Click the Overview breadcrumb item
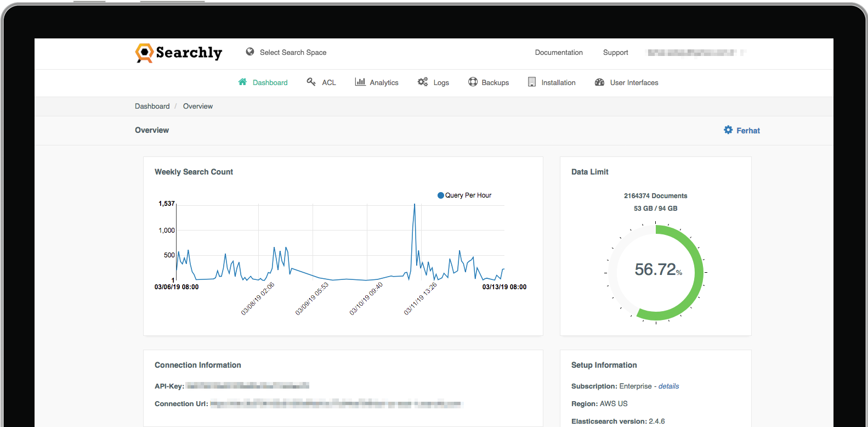 tap(198, 106)
